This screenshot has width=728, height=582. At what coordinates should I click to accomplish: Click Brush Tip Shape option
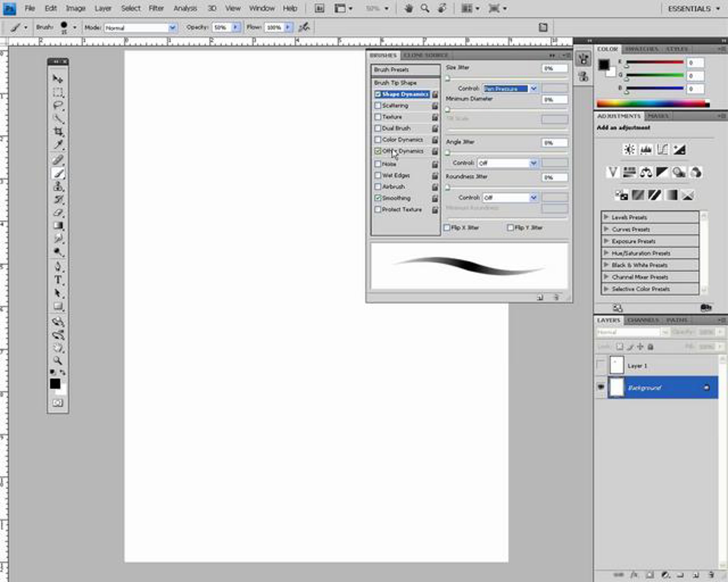(396, 83)
